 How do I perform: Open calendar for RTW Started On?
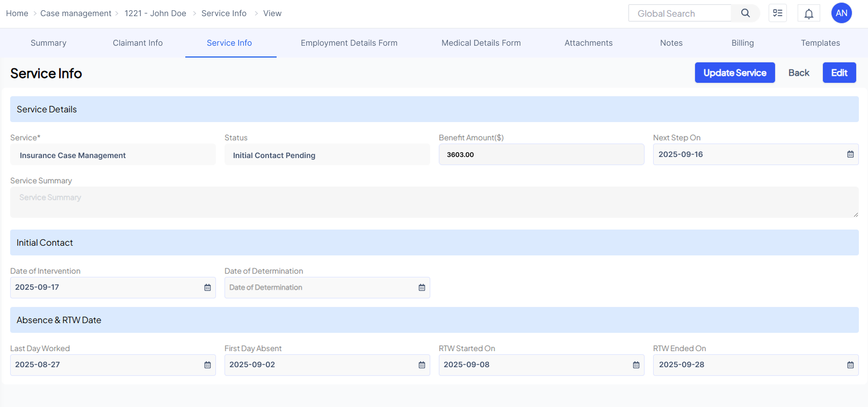[636, 365]
